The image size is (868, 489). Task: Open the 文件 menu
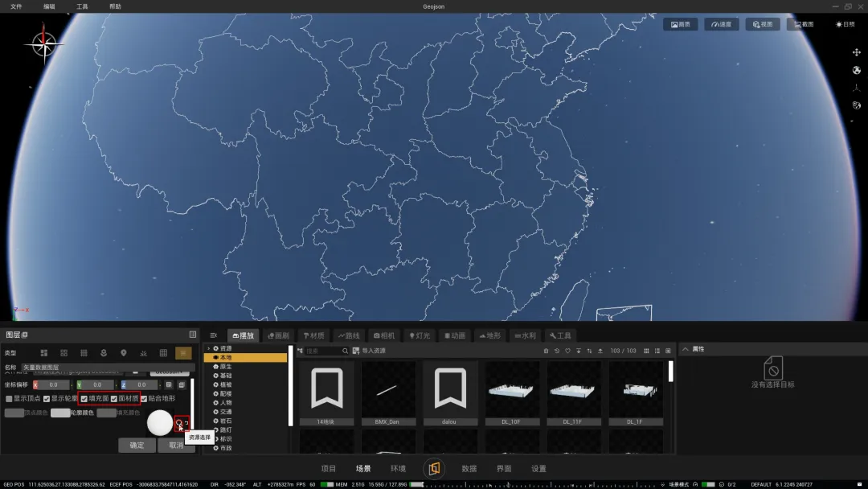(16, 6)
